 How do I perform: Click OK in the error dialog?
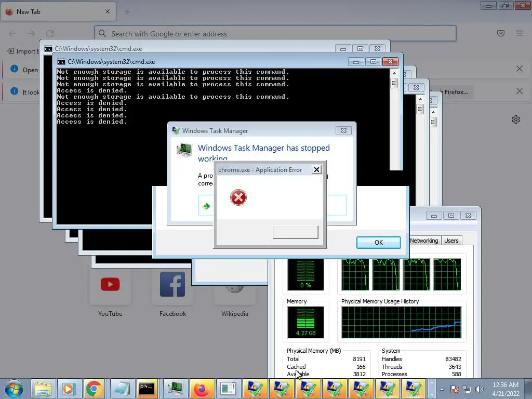(379, 243)
